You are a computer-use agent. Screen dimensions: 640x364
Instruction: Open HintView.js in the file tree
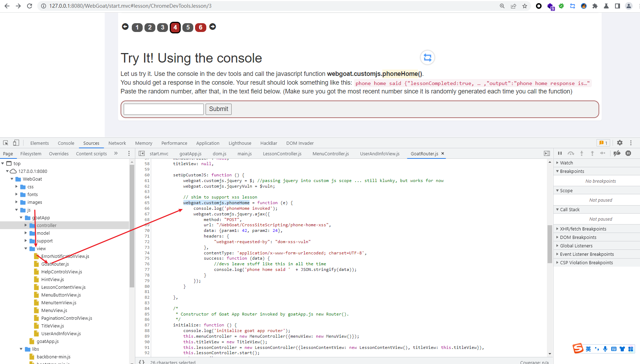click(52, 279)
